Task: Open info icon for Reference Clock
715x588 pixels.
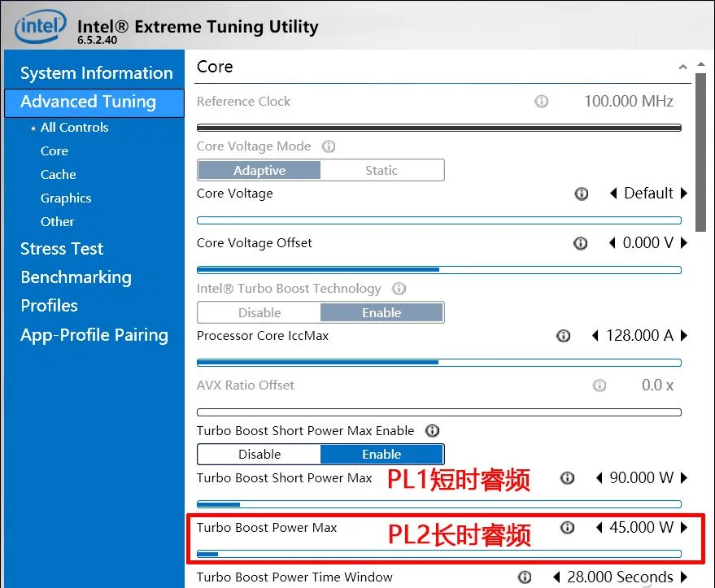Action: pos(541,101)
